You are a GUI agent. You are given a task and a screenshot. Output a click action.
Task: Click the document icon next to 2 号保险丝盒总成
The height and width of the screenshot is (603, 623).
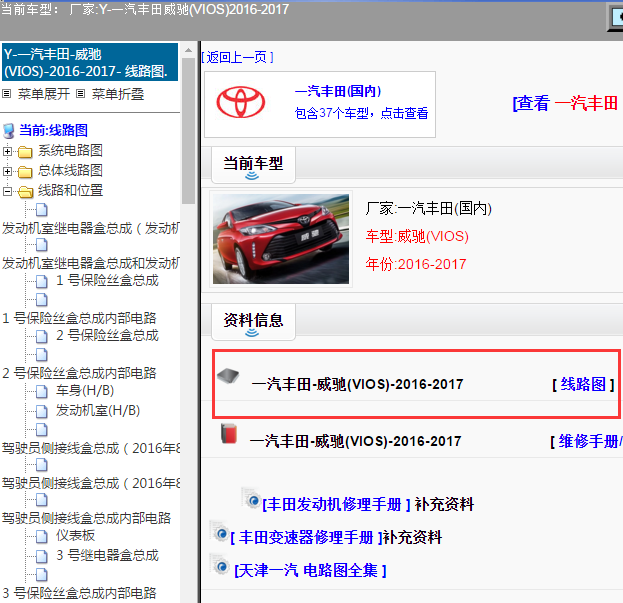[x=42, y=336]
